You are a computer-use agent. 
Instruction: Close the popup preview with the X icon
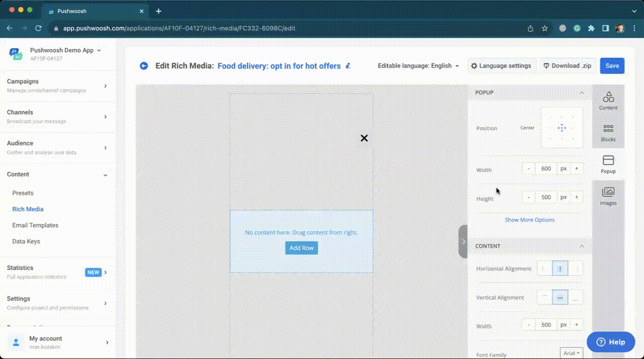pyautogui.click(x=364, y=138)
